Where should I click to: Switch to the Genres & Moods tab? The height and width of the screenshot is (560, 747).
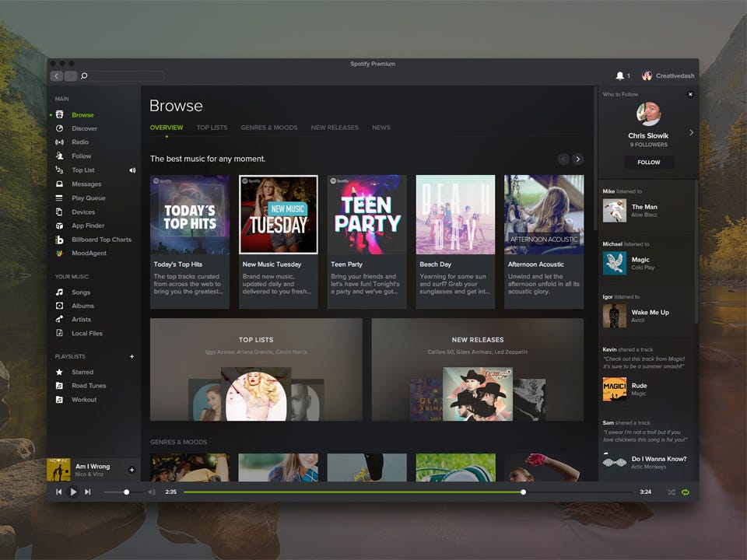(269, 128)
